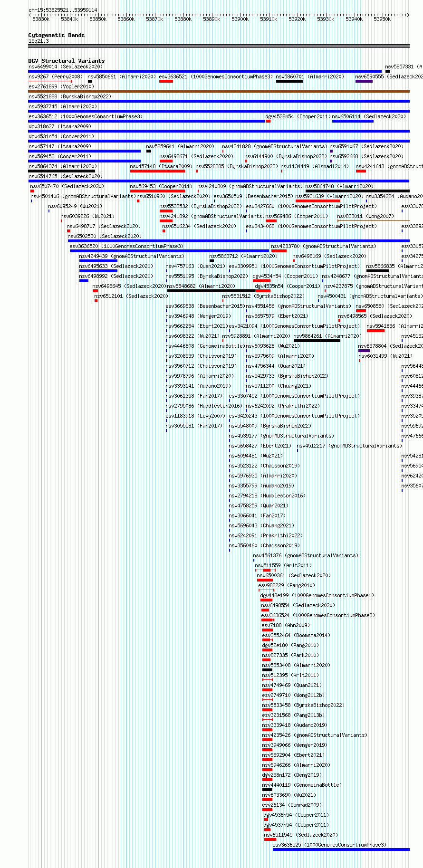
Task: Click nsv6498671 (Sedlazeck2020) label
Action: tap(197, 156)
